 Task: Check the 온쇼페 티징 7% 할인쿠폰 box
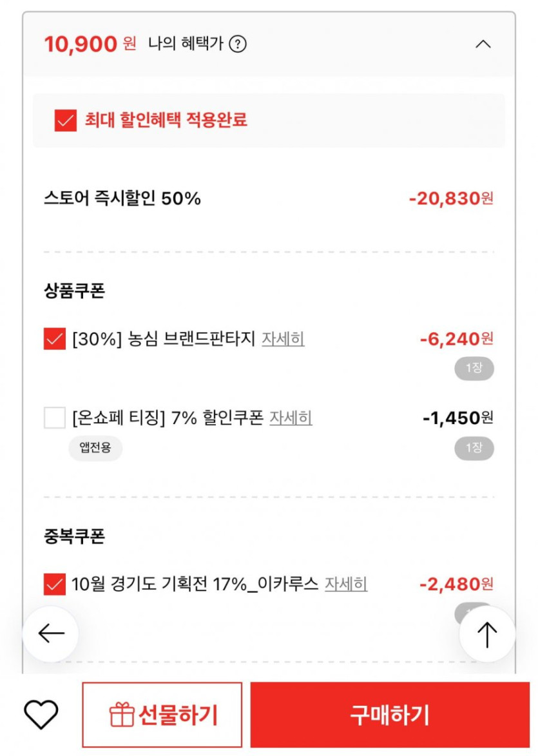pyautogui.click(x=55, y=418)
